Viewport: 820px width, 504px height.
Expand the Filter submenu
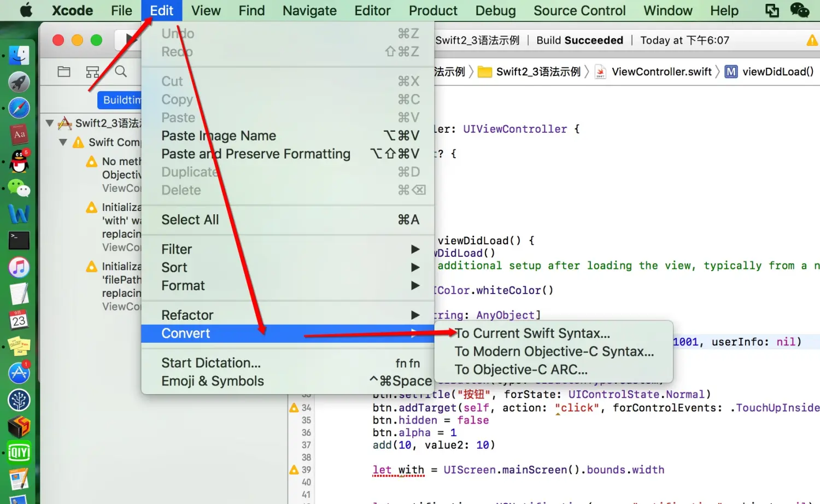[x=288, y=249]
